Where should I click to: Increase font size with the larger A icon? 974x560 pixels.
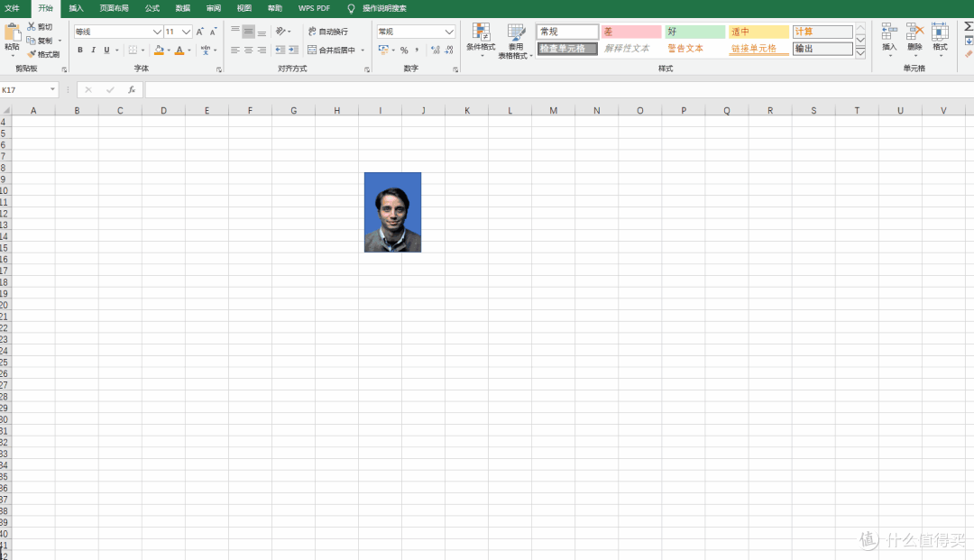(200, 32)
